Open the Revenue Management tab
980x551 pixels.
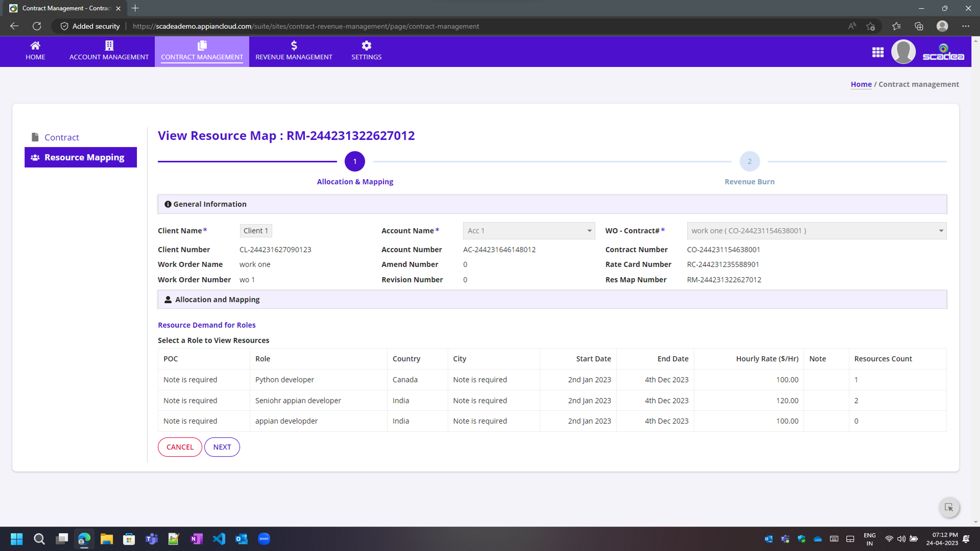click(x=294, y=51)
